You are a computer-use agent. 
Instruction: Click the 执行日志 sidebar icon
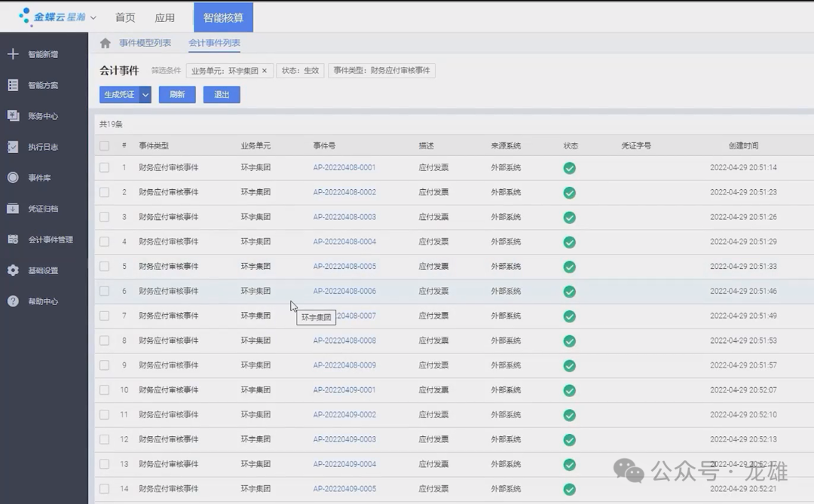13,147
